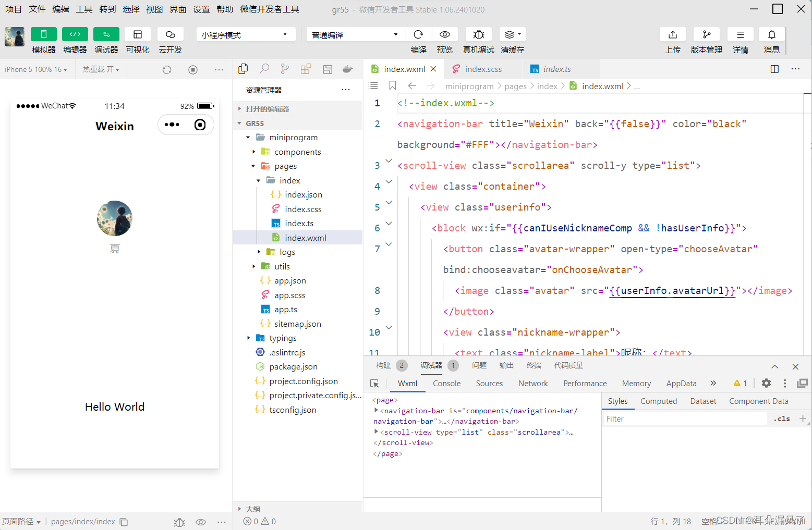
Task: Open the 普通编译 dropdown
Action: (x=356, y=34)
